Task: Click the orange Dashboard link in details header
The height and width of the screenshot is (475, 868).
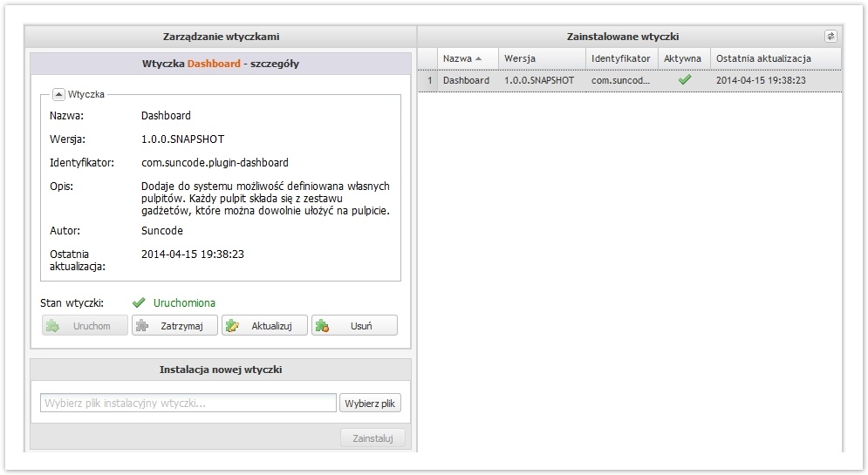Action: click(x=214, y=64)
